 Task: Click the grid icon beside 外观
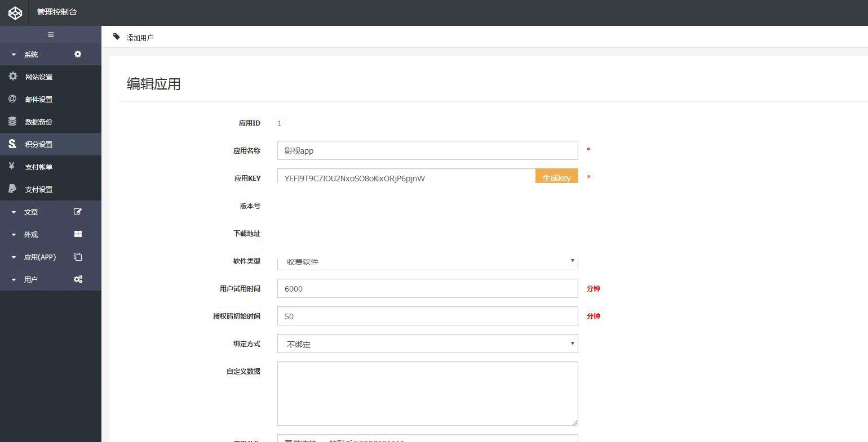click(x=78, y=234)
